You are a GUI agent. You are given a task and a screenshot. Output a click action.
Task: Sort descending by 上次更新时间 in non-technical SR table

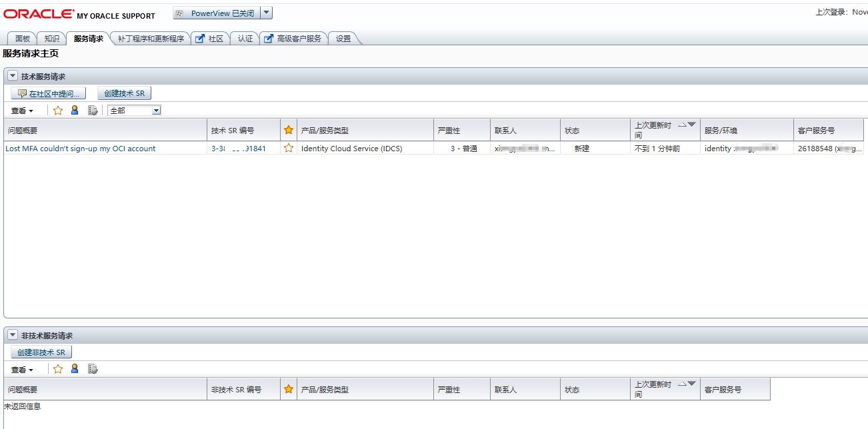pos(691,384)
